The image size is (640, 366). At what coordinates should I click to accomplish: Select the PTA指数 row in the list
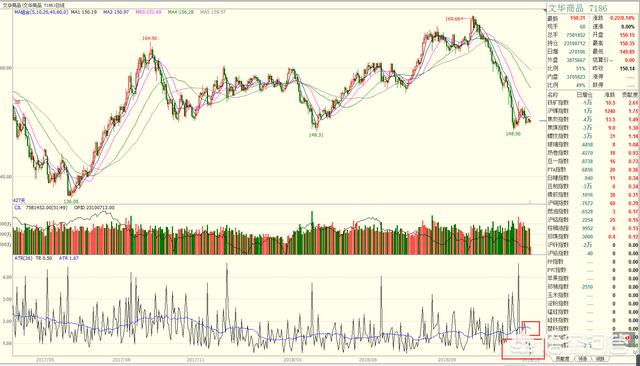point(593,169)
